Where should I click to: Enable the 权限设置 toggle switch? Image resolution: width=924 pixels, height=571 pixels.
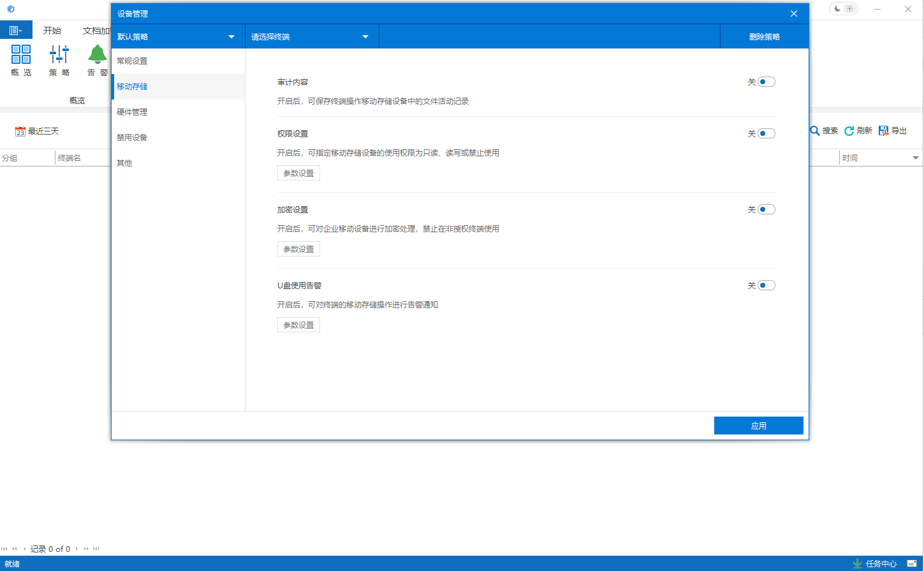[766, 133]
